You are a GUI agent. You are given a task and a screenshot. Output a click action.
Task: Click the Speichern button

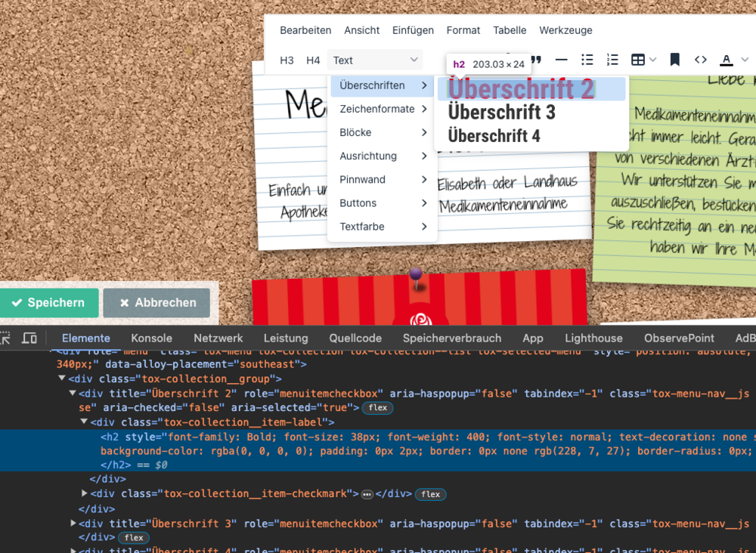(x=49, y=303)
